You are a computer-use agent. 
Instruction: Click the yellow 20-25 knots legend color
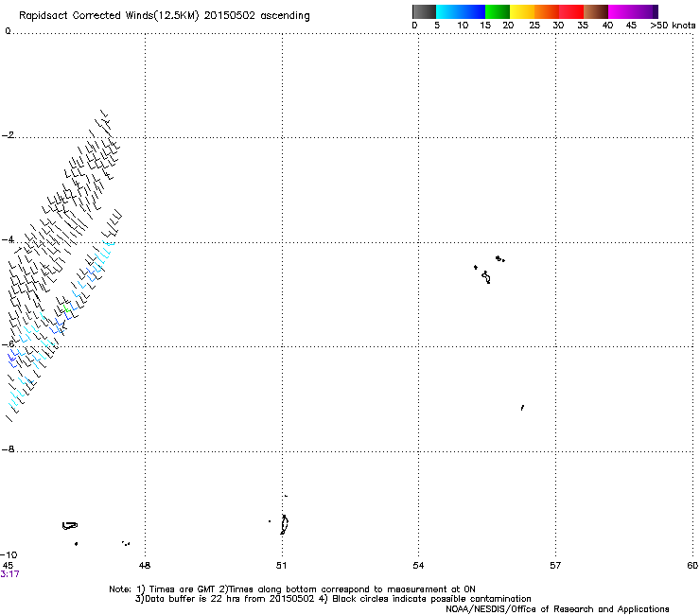tap(522, 11)
